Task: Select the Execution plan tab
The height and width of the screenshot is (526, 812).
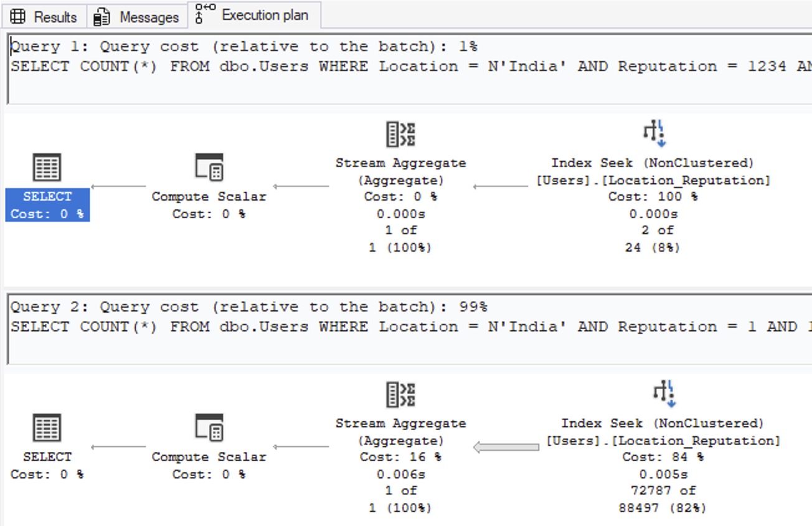Action: click(x=253, y=15)
